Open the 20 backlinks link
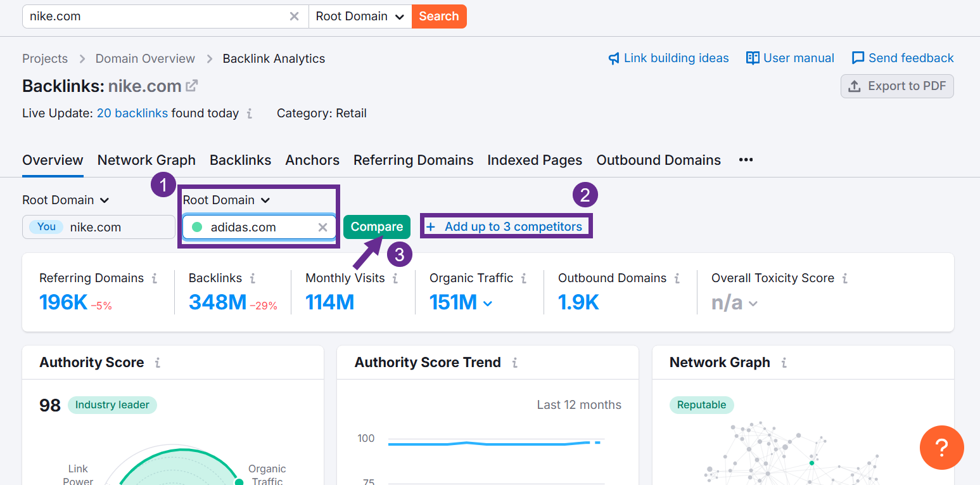 point(132,113)
